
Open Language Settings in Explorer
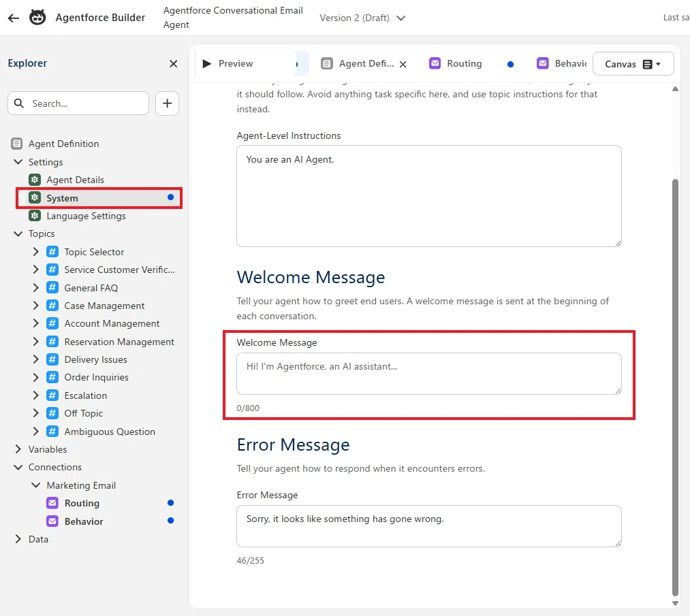(86, 216)
